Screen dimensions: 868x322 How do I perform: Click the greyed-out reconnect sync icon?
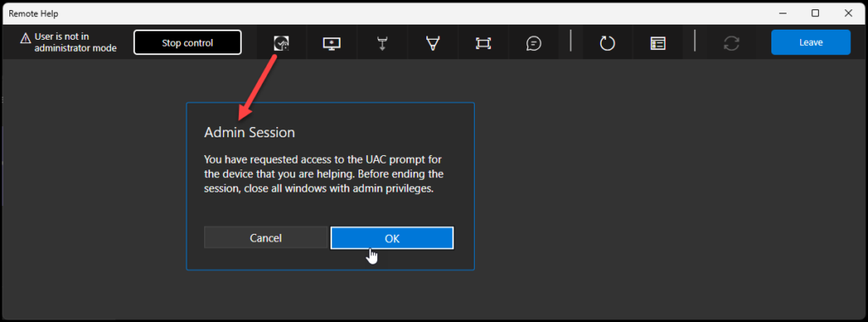pos(732,43)
